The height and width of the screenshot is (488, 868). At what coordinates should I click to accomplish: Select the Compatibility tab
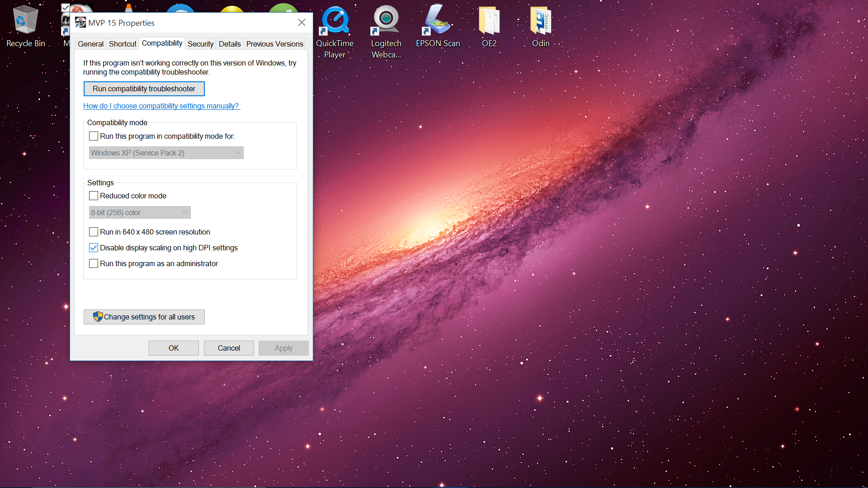(162, 43)
